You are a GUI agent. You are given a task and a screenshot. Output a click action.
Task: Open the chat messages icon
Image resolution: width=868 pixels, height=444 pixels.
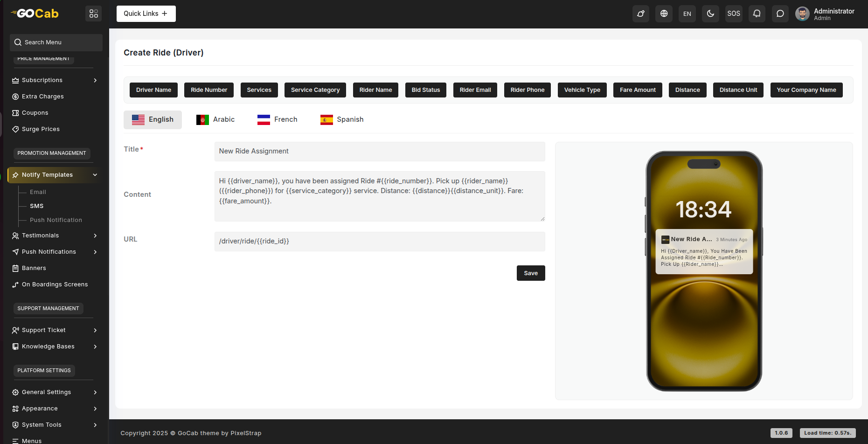(x=780, y=14)
